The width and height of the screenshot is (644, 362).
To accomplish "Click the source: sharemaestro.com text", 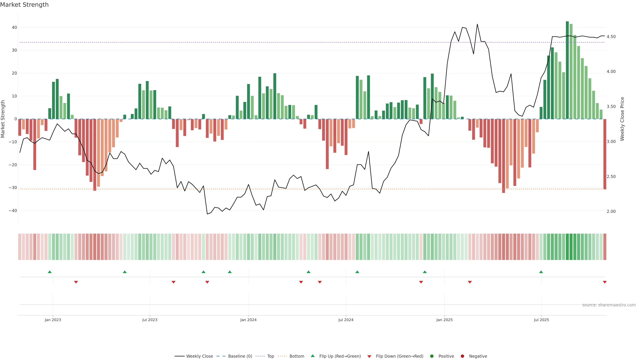I will pos(609,305).
